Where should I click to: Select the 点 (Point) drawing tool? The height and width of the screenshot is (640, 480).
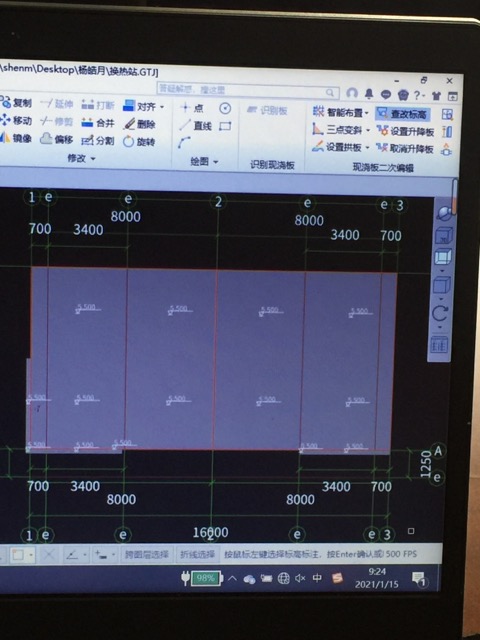(192, 108)
